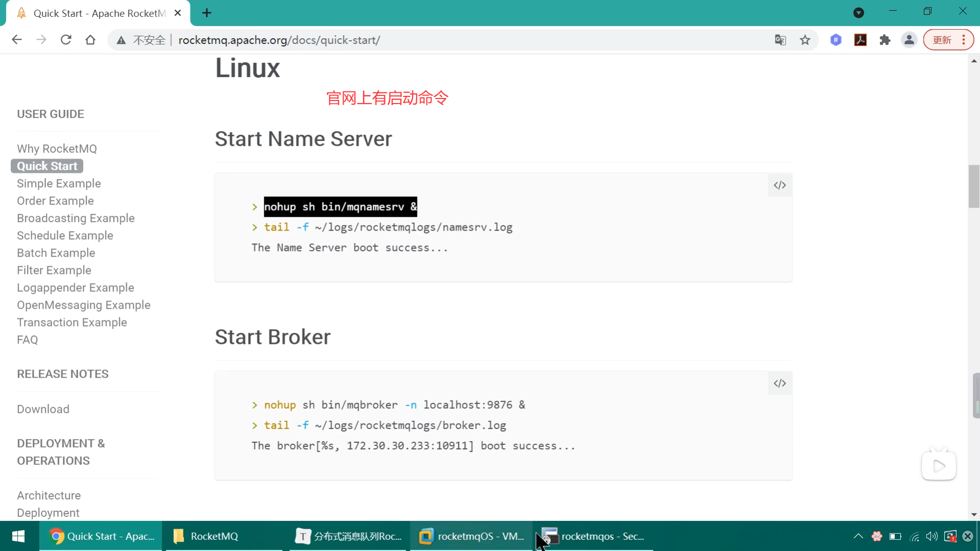This screenshot has width=980, height=551.
Task: Switch to rocketmqOS VMware taskbar item
Action: (x=471, y=536)
